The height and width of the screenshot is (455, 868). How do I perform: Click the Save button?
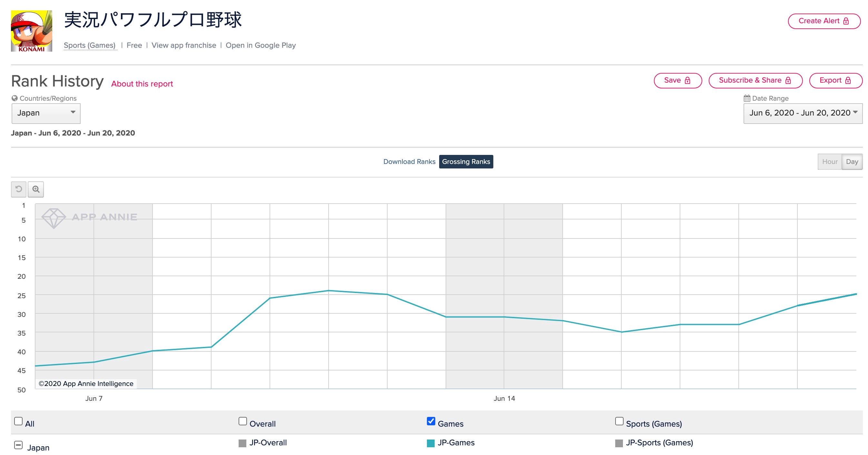click(x=678, y=81)
